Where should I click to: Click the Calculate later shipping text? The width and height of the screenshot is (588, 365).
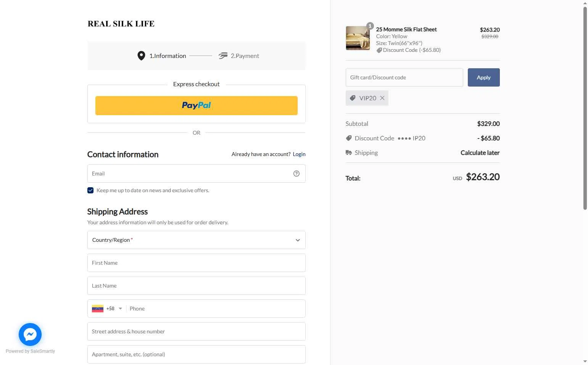tap(480, 153)
